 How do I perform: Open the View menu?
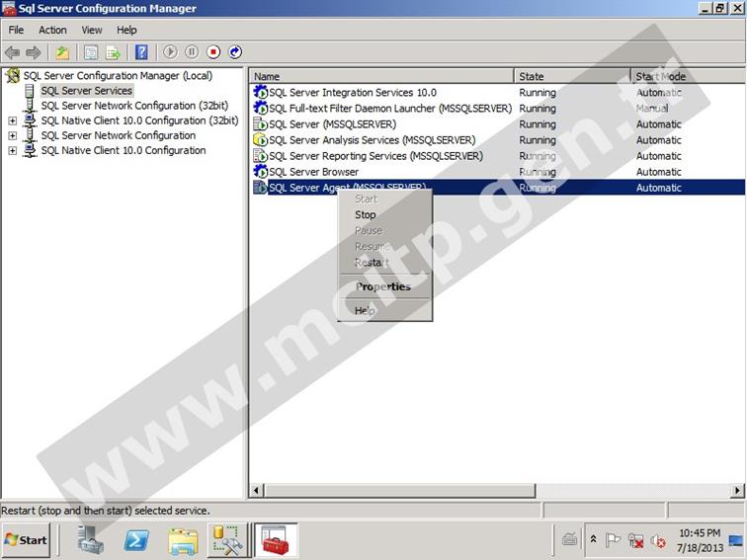coord(92,30)
